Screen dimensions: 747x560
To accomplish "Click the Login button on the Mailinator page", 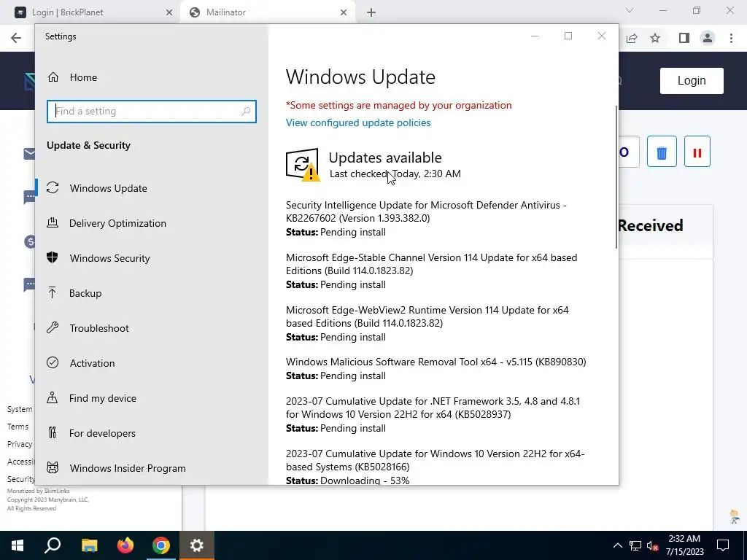I will 692,80.
